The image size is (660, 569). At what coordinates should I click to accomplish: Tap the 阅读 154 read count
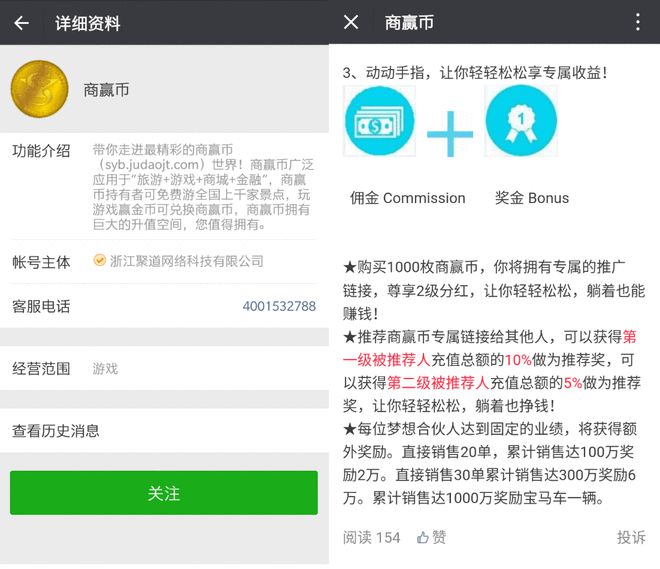pos(371,537)
